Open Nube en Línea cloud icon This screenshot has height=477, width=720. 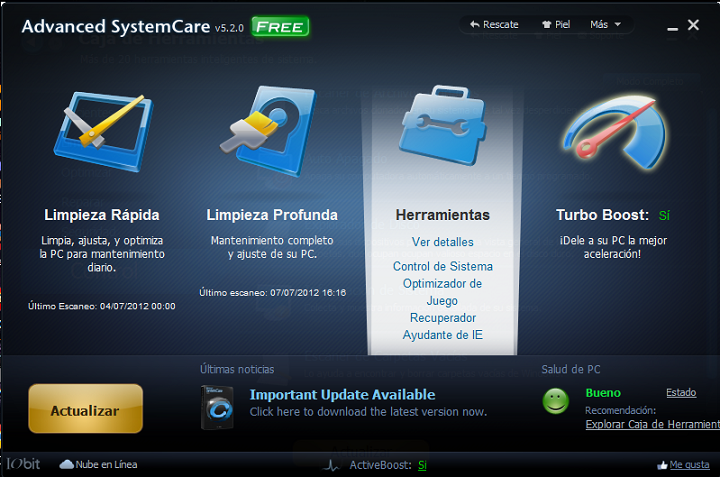pos(67,465)
